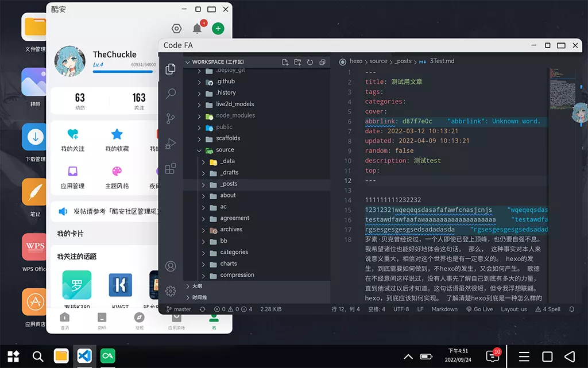
Task: Open settings hexagon icon in 酷安
Action: pos(177,29)
